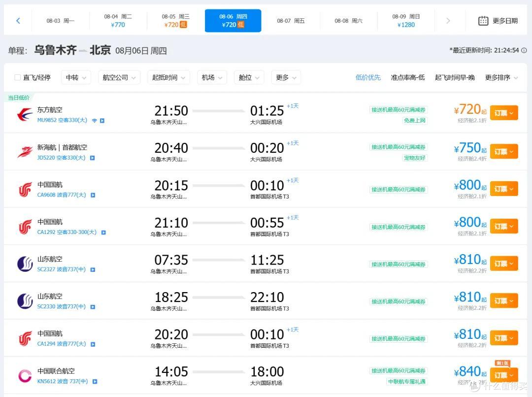Click video icon next to CA1294 Boeing 777
Viewport: 532px width, 397px height.
pyautogui.click(x=93, y=344)
